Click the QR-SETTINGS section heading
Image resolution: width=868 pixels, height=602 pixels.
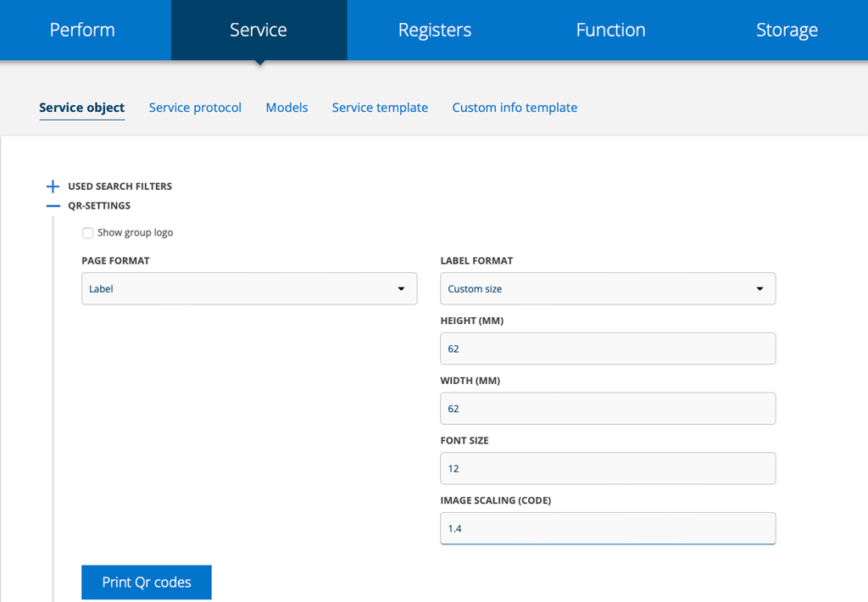click(x=99, y=205)
